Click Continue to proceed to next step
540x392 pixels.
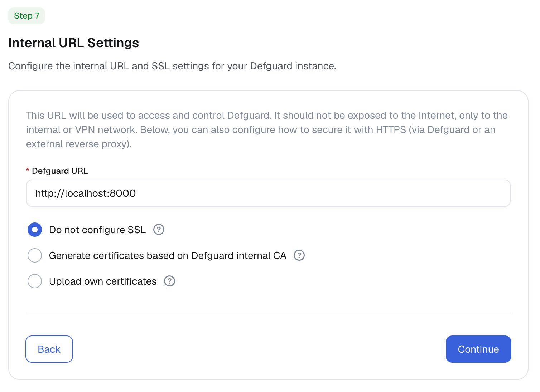pyautogui.click(x=478, y=349)
